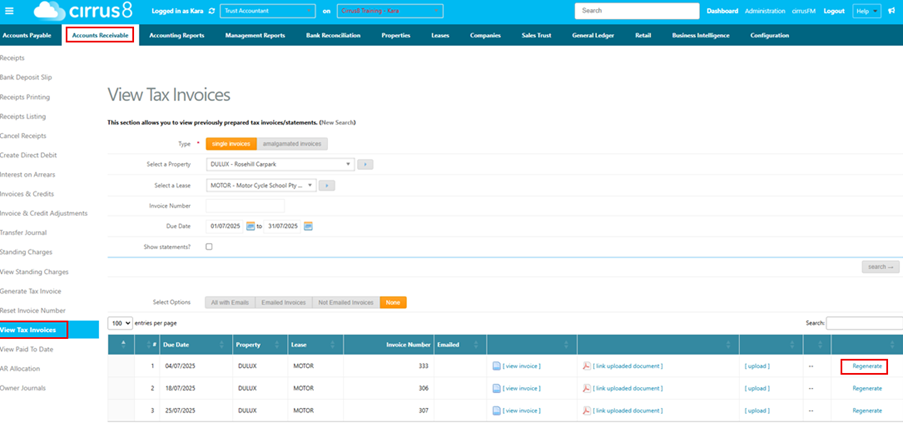
Task: Click the arrow button beside property dropdown
Action: pos(365,165)
